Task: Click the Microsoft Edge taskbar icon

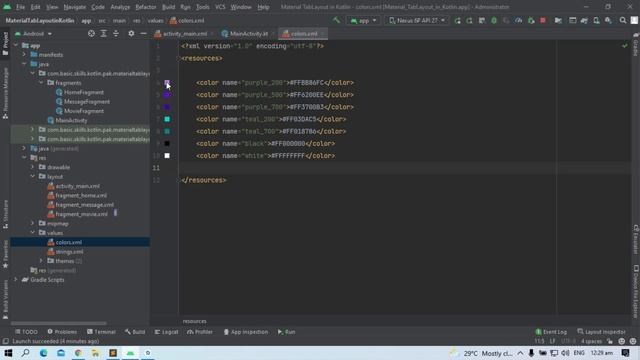Action: coord(43,353)
